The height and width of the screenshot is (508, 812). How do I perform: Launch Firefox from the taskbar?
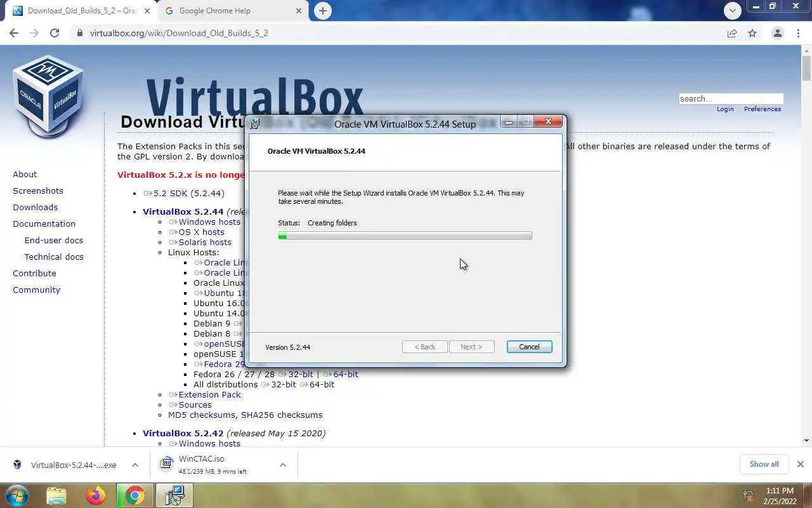click(x=96, y=495)
